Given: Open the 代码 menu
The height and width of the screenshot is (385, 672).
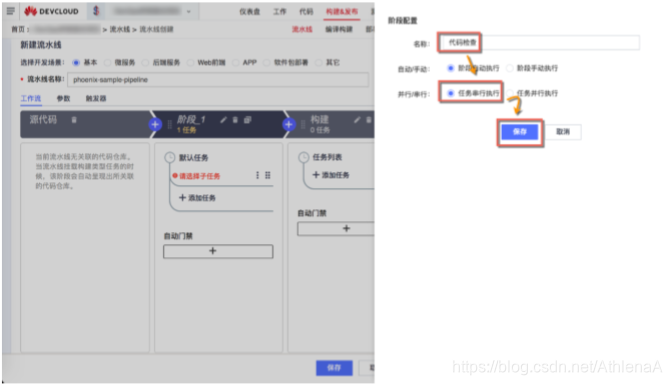Looking at the screenshot, I should click(x=306, y=12).
